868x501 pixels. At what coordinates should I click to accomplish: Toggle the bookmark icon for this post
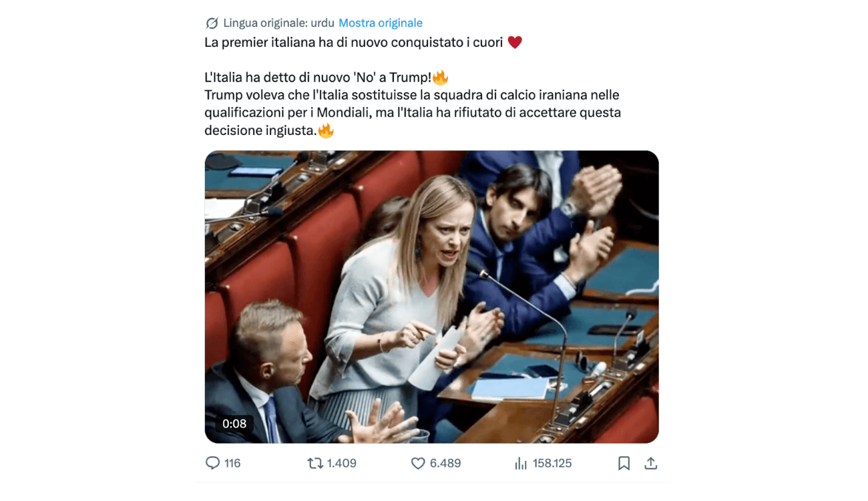click(x=624, y=463)
